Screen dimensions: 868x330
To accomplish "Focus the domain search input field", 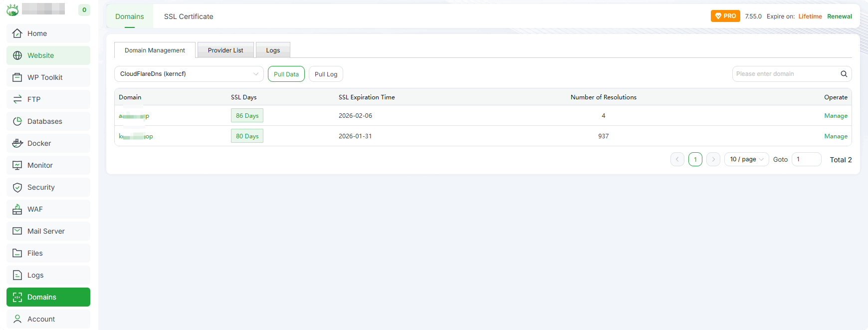I will tap(787, 74).
